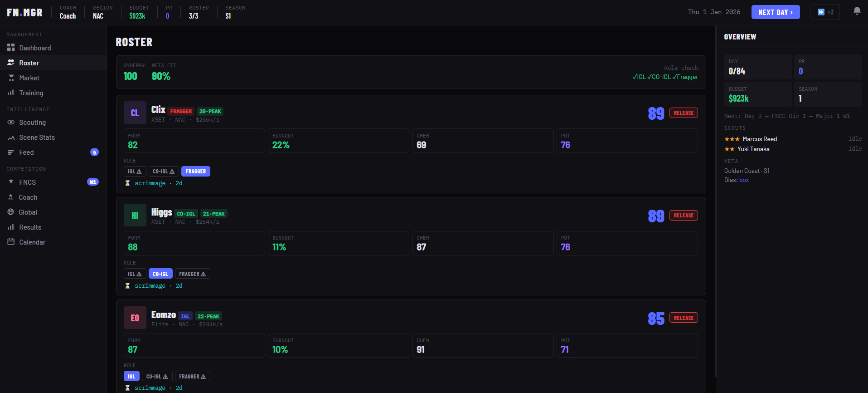Open the Feed menu item
This screenshot has width=868, height=393.
[26, 152]
